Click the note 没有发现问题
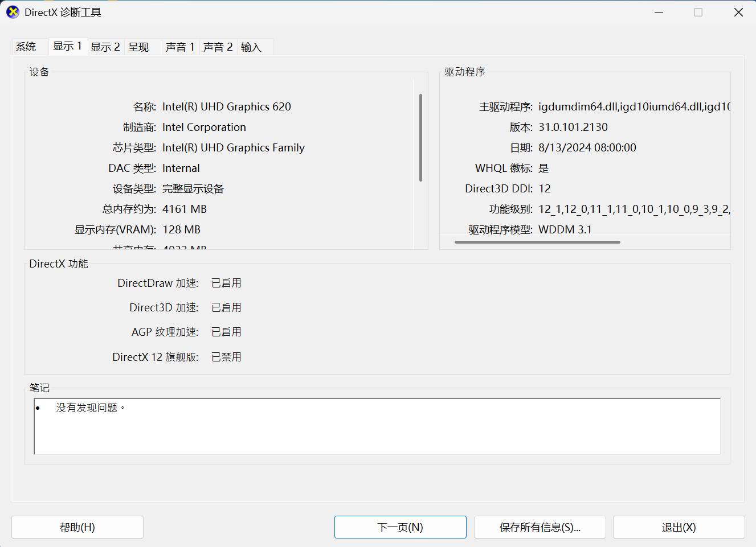The height and width of the screenshot is (547, 756). click(x=90, y=408)
